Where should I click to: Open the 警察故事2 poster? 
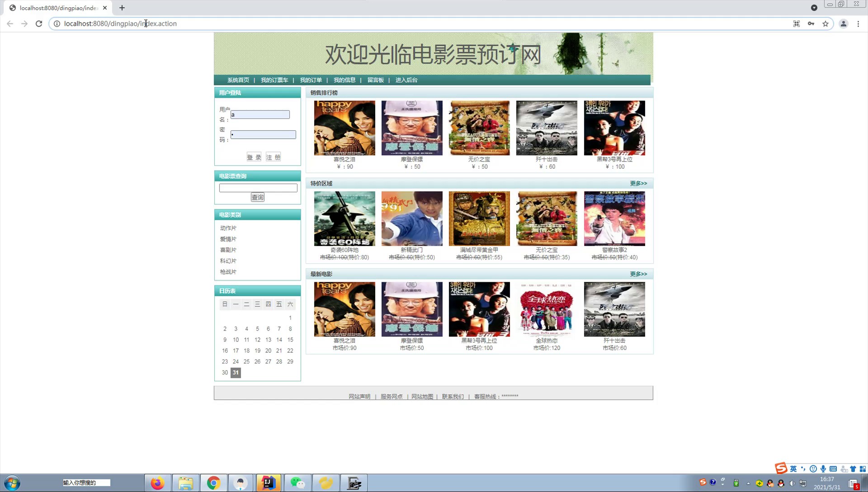[x=614, y=218]
